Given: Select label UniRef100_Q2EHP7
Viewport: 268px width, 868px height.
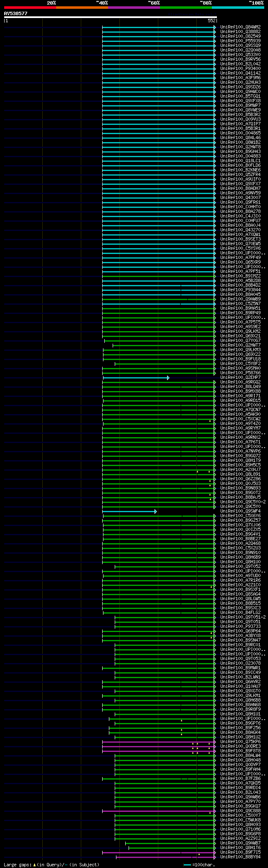Looking at the screenshot, I should coord(240,378).
